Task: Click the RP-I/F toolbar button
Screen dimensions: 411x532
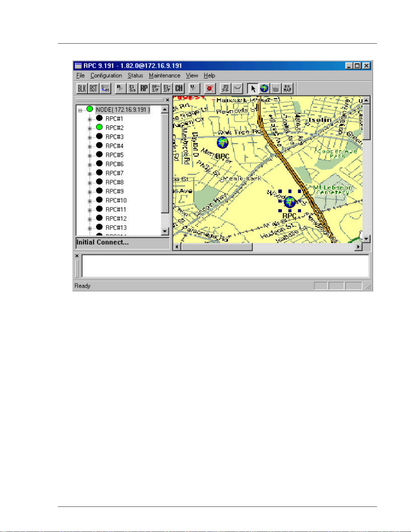Action: 155,88
